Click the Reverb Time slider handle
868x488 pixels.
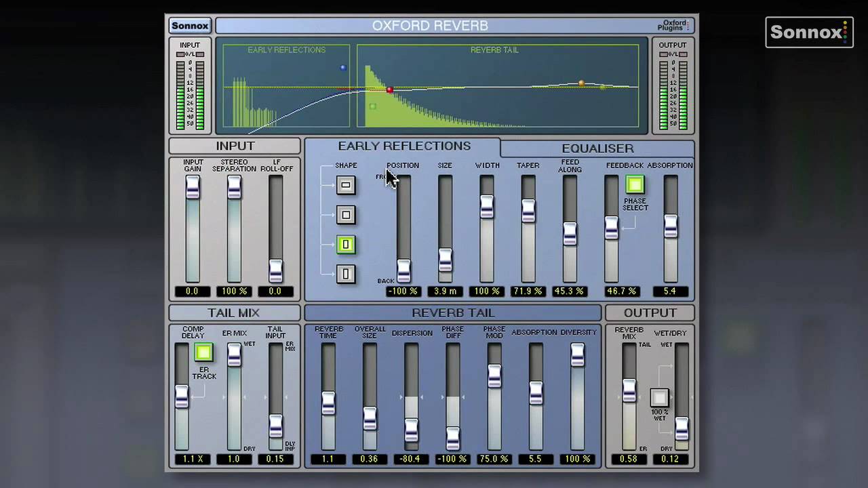[x=328, y=403]
